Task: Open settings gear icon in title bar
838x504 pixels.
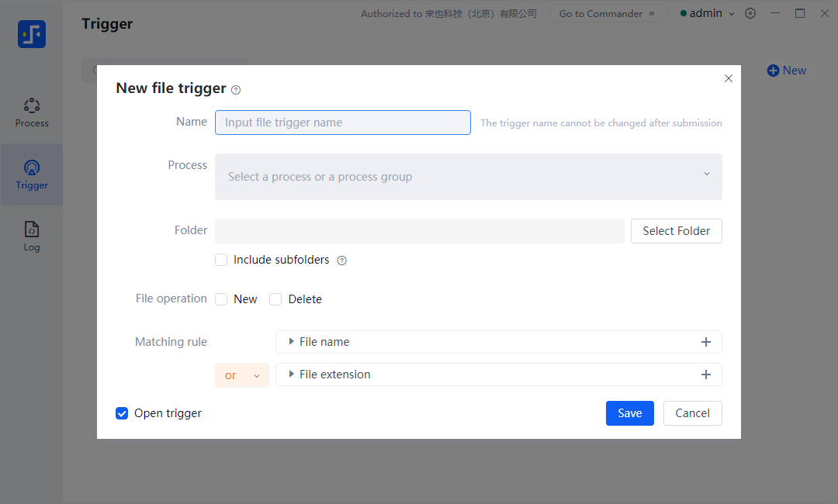Action: pos(750,13)
